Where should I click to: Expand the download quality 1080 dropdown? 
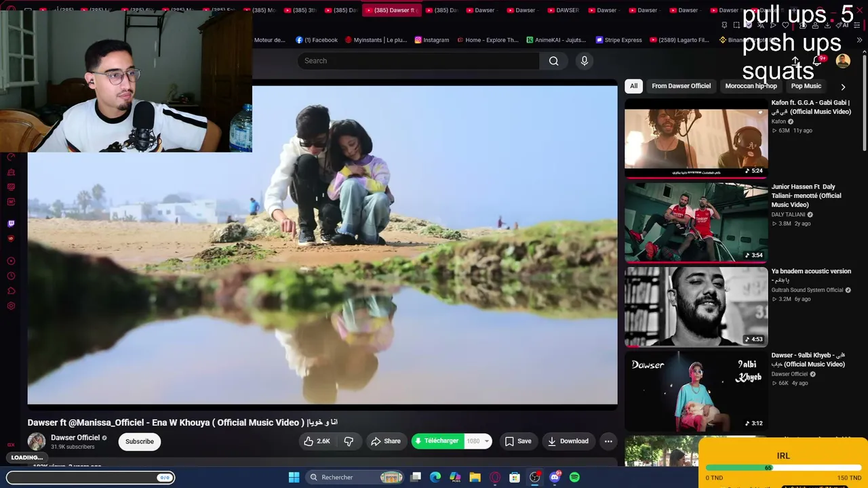(x=479, y=441)
